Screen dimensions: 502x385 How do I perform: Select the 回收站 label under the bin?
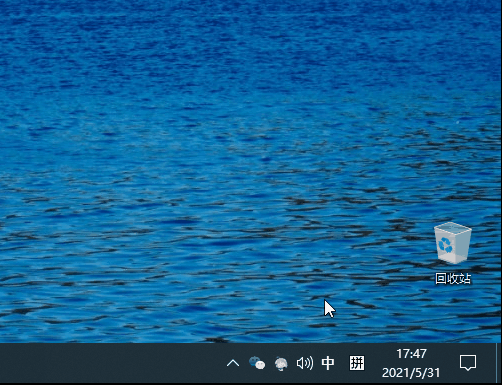point(453,279)
